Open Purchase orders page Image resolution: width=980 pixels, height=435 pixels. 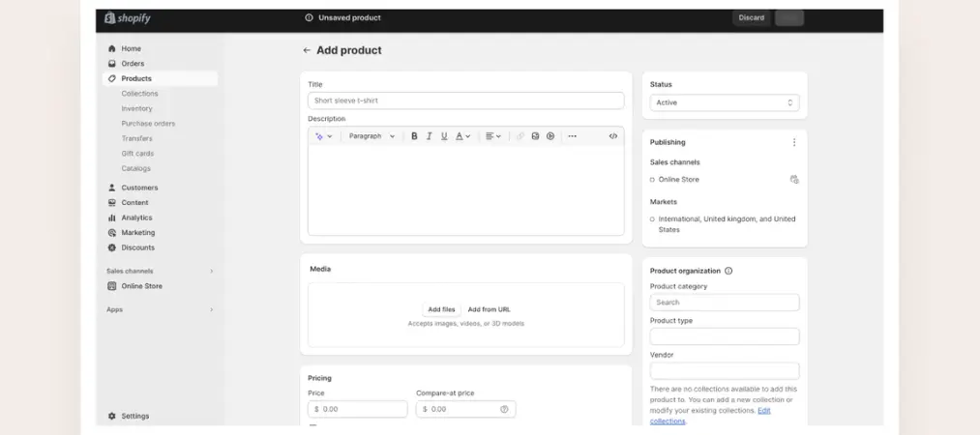148,124
